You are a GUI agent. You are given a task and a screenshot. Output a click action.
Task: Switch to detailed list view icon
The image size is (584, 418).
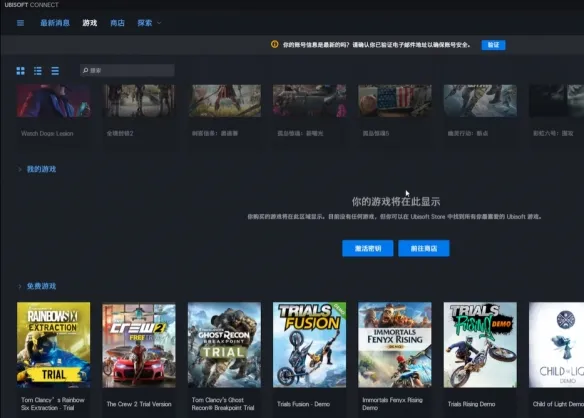[x=38, y=71]
